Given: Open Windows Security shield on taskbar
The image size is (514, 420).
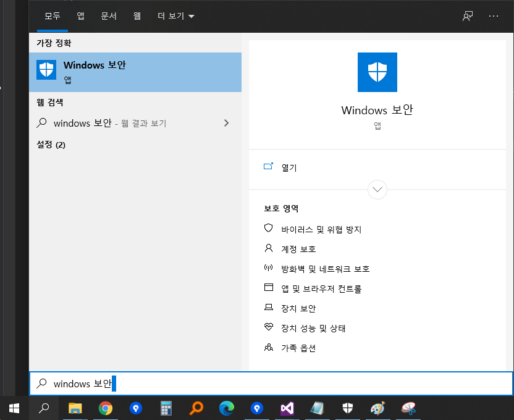Looking at the screenshot, I should coord(347,408).
